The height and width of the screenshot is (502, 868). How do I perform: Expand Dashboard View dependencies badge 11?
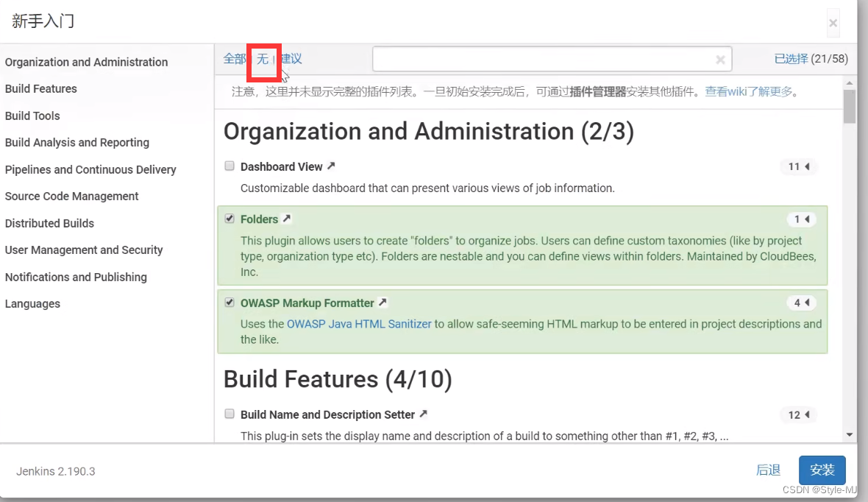click(799, 166)
